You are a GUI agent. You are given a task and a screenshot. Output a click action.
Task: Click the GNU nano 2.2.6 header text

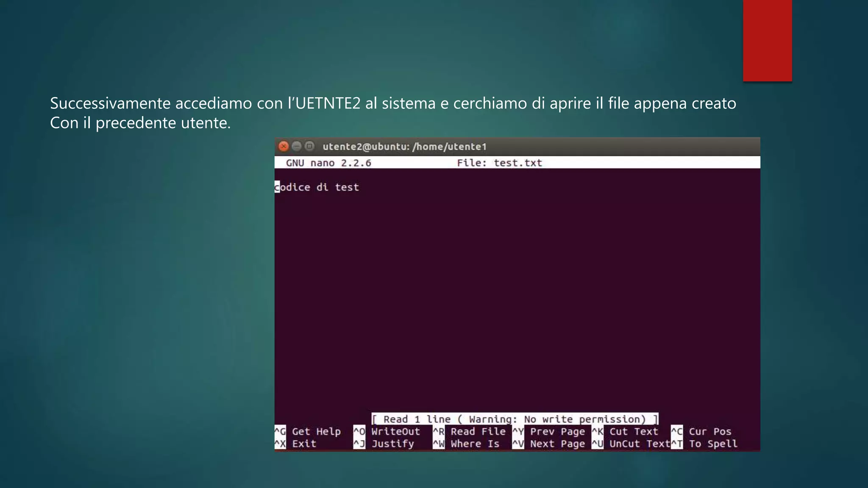(x=328, y=163)
